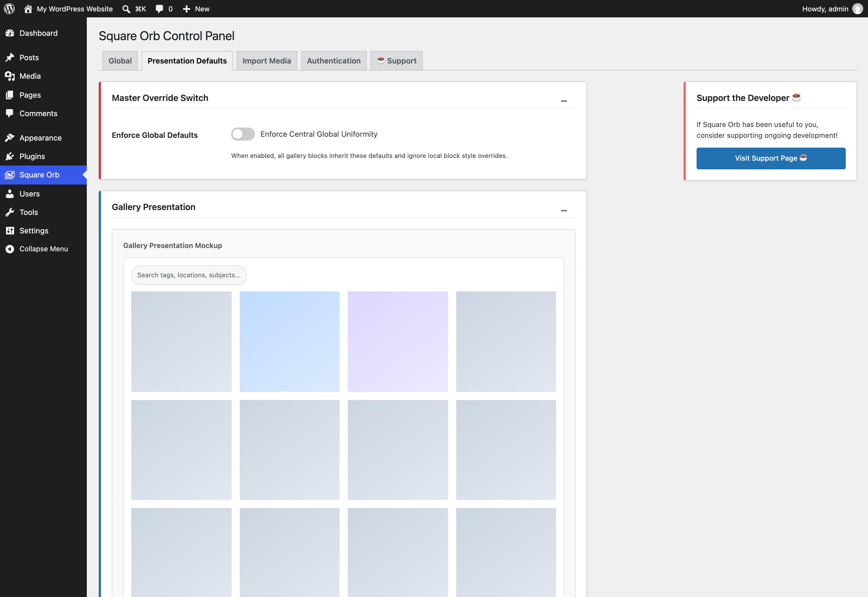Click the Tools wrench icon
The height and width of the screenshot is (597, 868).
click(x=10, y=212)
